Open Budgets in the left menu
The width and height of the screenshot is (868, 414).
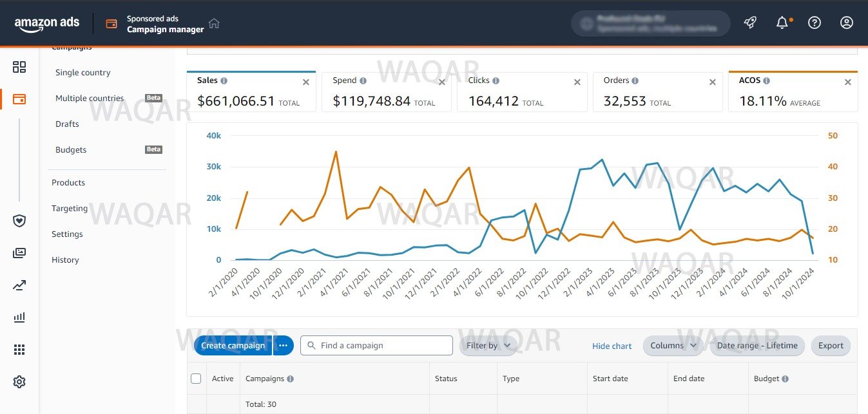click(71, 149)
